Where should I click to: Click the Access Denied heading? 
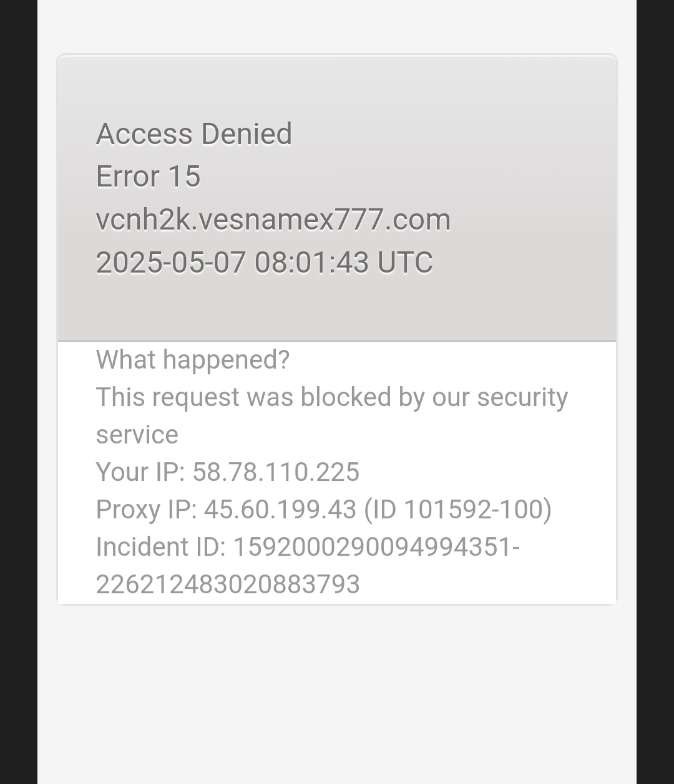coord(194,134)
